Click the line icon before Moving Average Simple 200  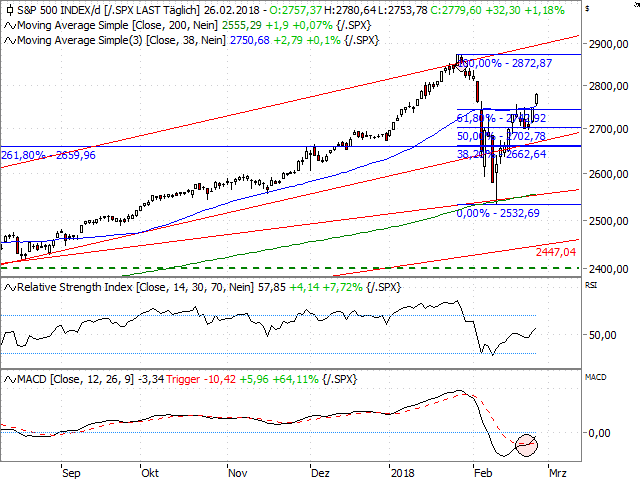click(x=10, y=26)
